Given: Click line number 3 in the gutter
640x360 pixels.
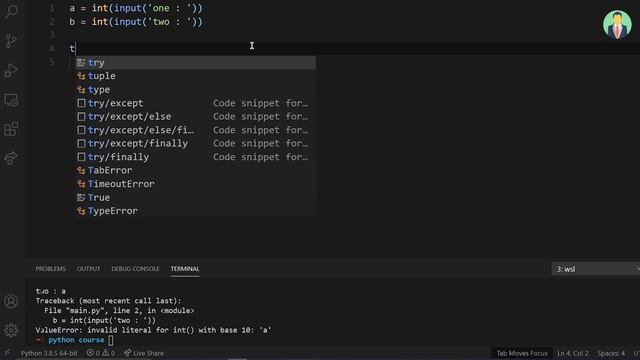Looking at the screenshot, I should [52, 35].
